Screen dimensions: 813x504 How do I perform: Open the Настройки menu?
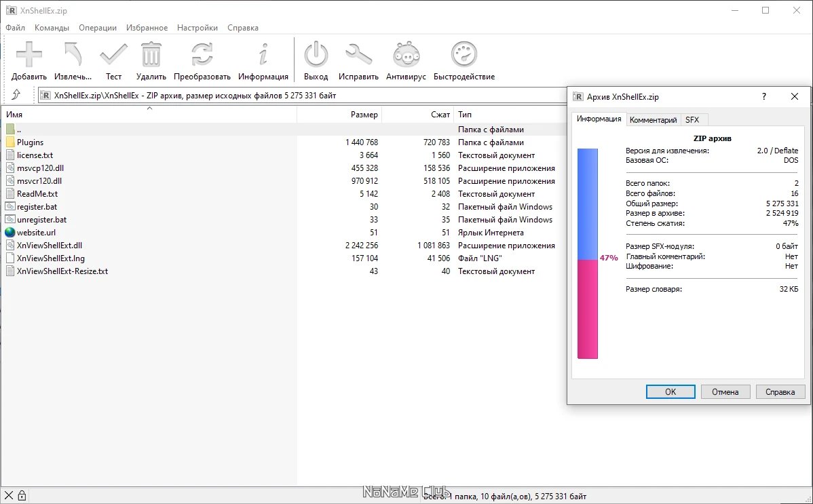[x=197, y=28]
